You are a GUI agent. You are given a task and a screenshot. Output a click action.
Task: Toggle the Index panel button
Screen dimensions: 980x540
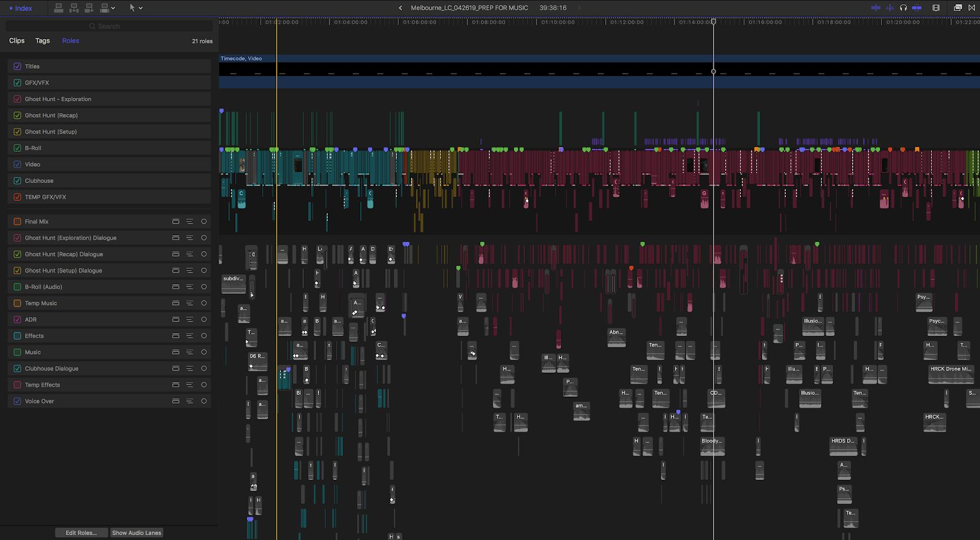tap(21, 8)
